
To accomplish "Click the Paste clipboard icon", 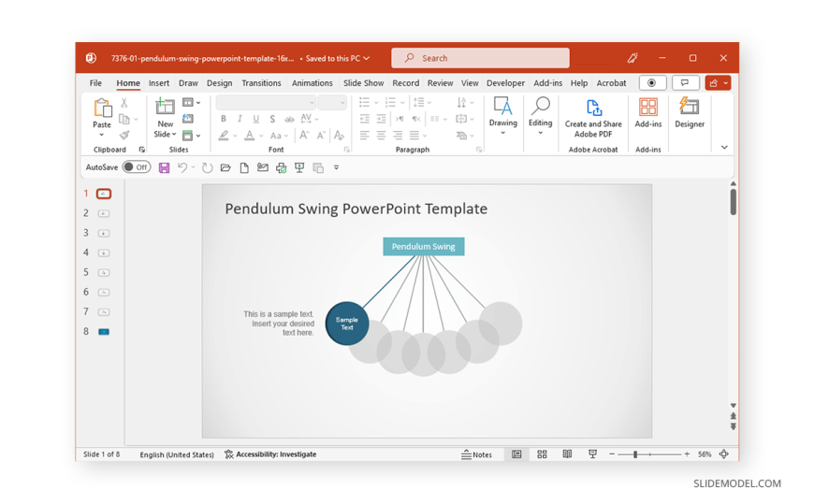I will pos(102,108).
